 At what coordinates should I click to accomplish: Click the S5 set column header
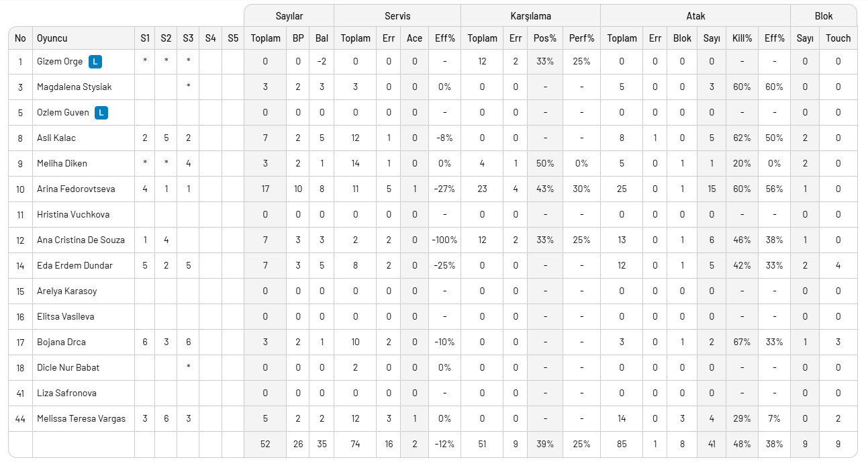pos(233,38)
